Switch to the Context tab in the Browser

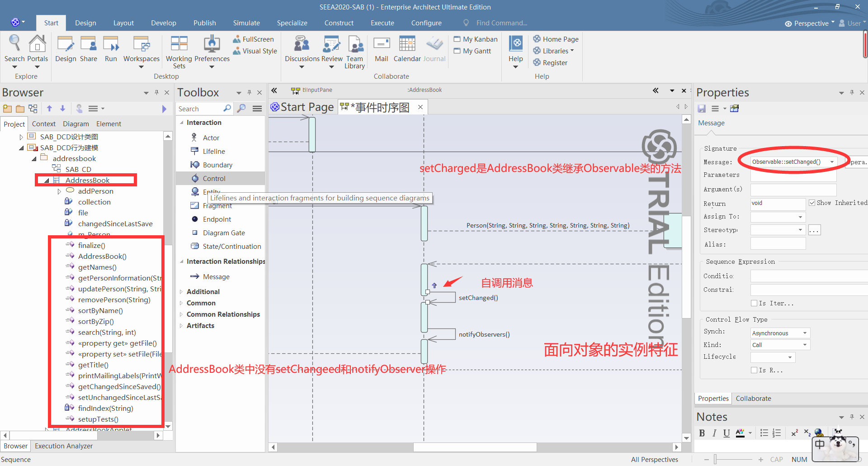[44, 124]
